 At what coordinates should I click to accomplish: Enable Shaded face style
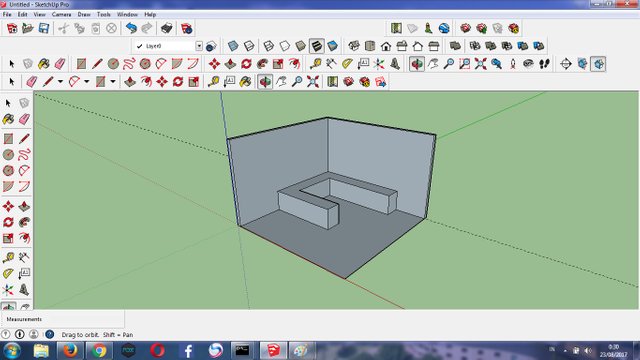(x=300, y=46)
